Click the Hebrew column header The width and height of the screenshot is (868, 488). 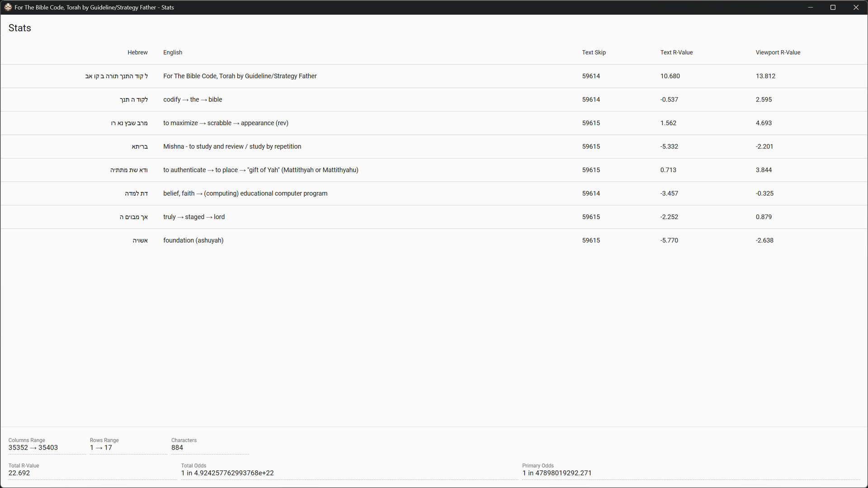point(137,52)
